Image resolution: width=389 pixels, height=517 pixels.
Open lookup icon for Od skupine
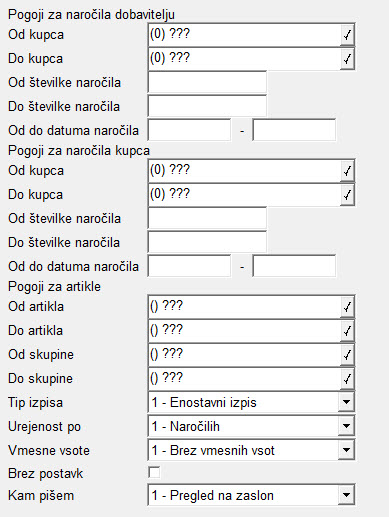(x=347, y=355)
